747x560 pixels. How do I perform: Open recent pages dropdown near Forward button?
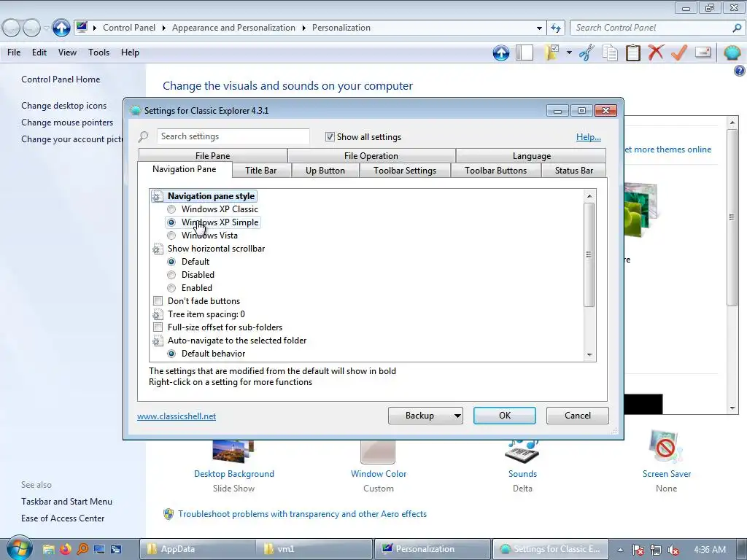(46, 28)
